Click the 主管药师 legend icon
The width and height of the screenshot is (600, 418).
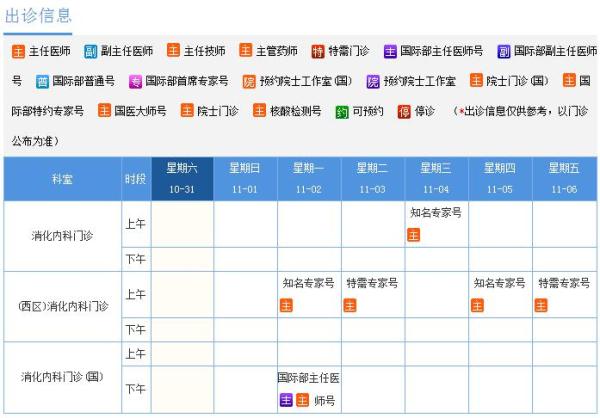click(245, 50)
